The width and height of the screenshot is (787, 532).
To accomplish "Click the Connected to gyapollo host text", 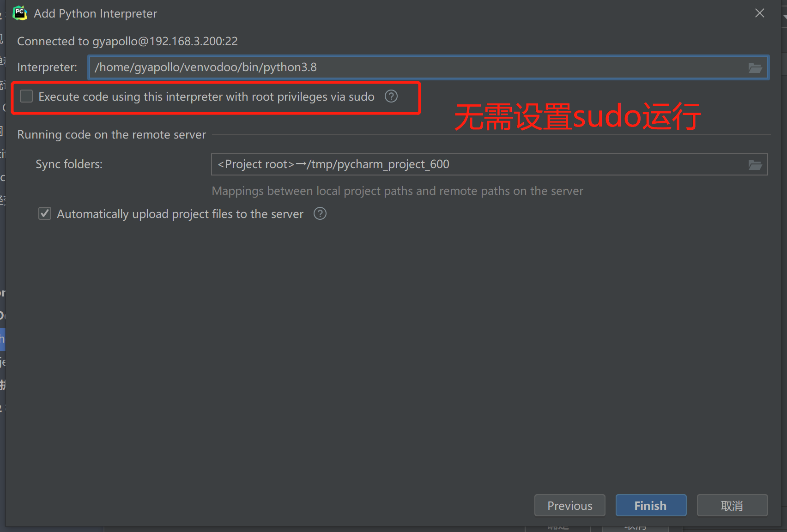I will (x=127, y=41).
